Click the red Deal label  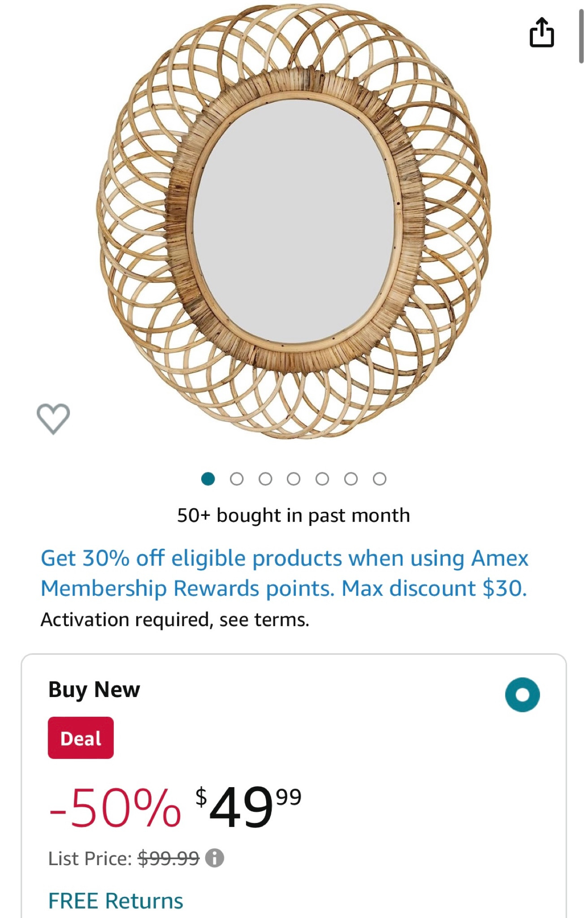coord(81,739)
